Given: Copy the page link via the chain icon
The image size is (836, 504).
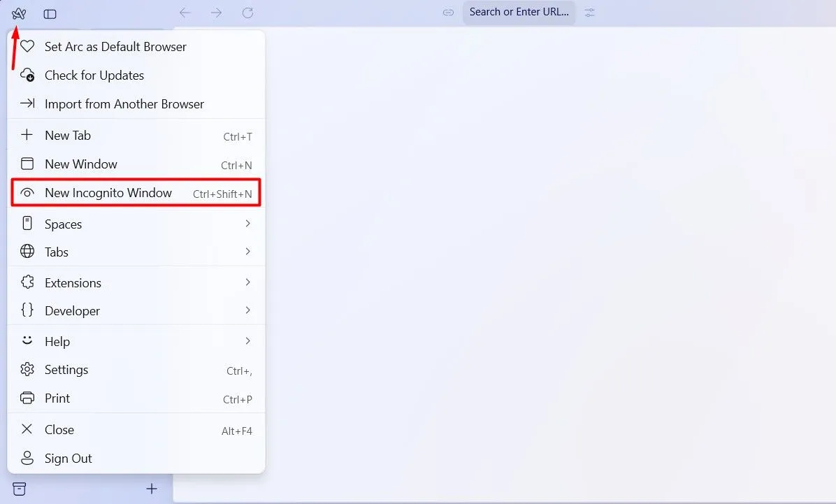Looking at the screenshot, I should [447, 13].
